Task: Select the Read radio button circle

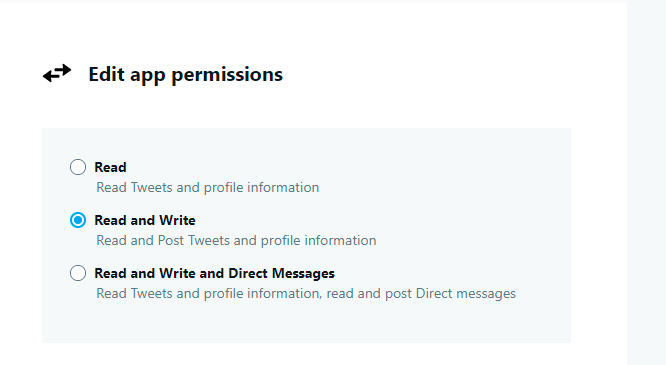Action: click(x=78, y=167)
